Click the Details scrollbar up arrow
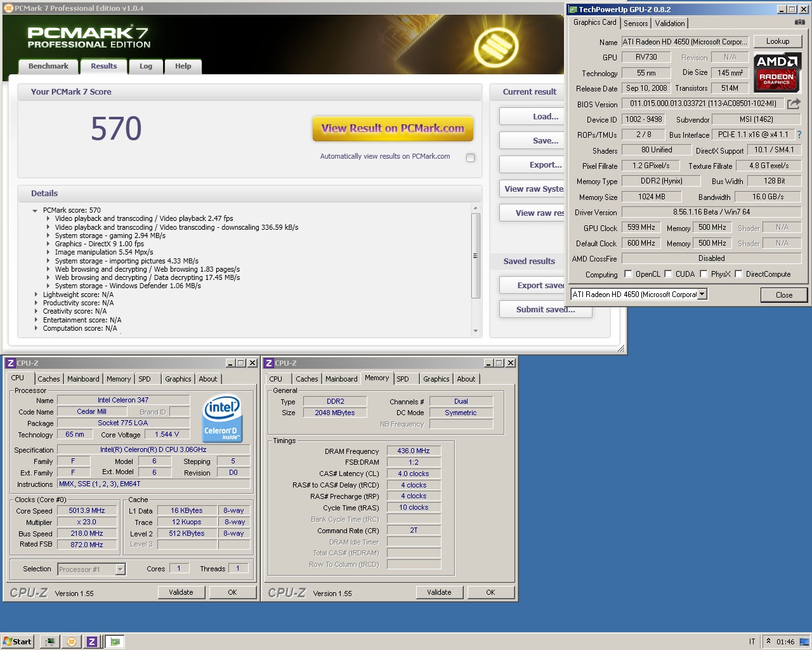The height and width of the screenshot is (650, 812). click(x=476, y=208)
